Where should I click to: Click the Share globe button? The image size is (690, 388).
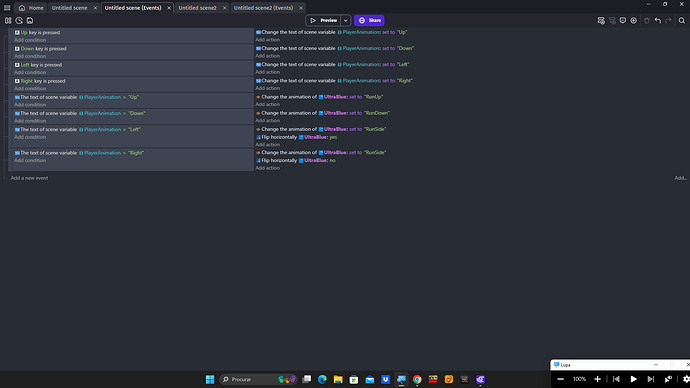(x=369, y=20)
